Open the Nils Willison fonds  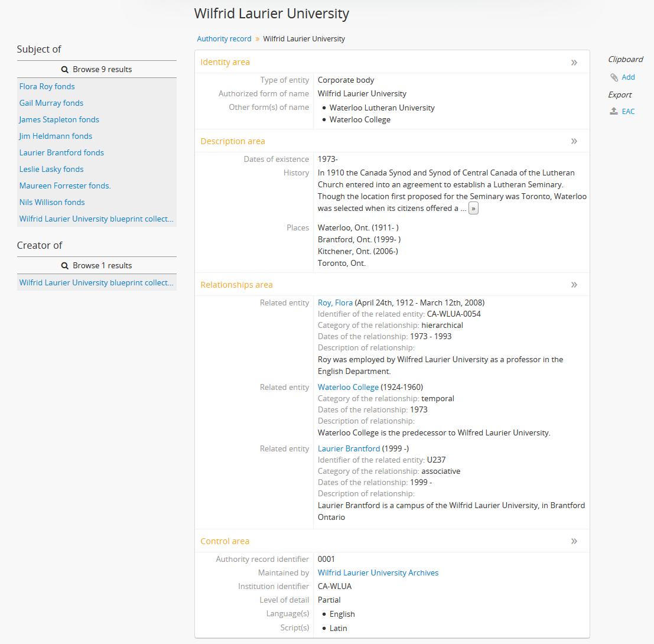click(52, 202)
